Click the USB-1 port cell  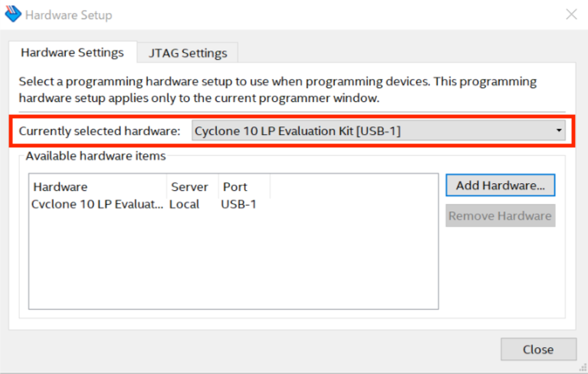(x=238, y=205)
